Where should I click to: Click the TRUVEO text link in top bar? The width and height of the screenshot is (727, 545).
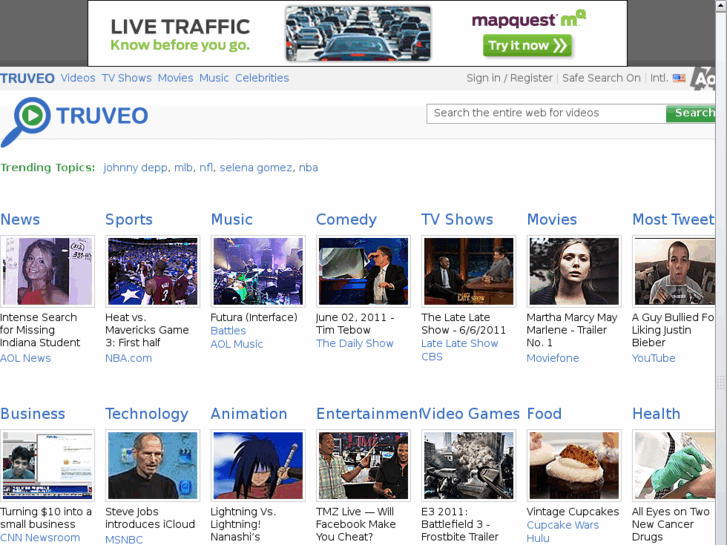tap(27, 78)
